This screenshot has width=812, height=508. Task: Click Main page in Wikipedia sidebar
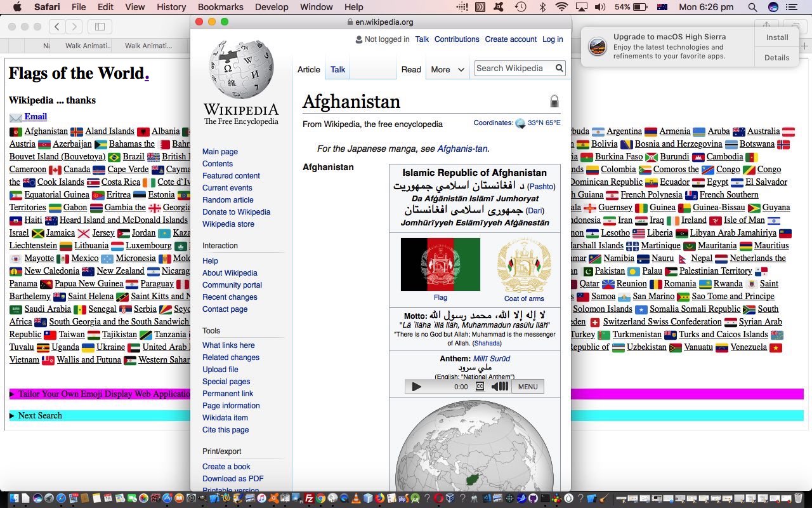point(220,152)
